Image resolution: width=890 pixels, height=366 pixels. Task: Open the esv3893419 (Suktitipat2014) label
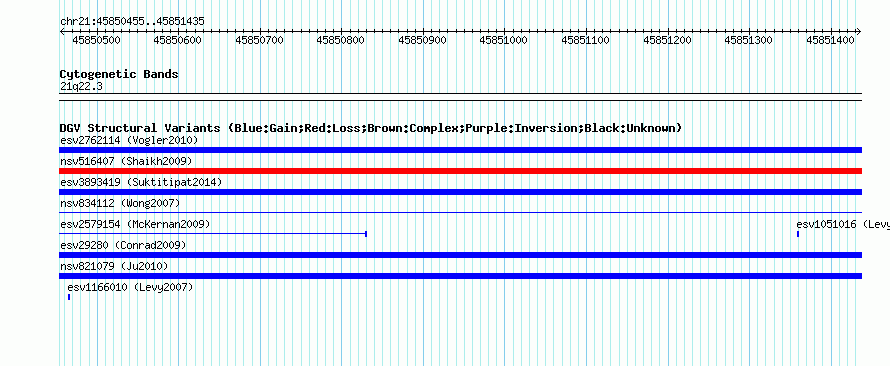click(x=141, y=182)
